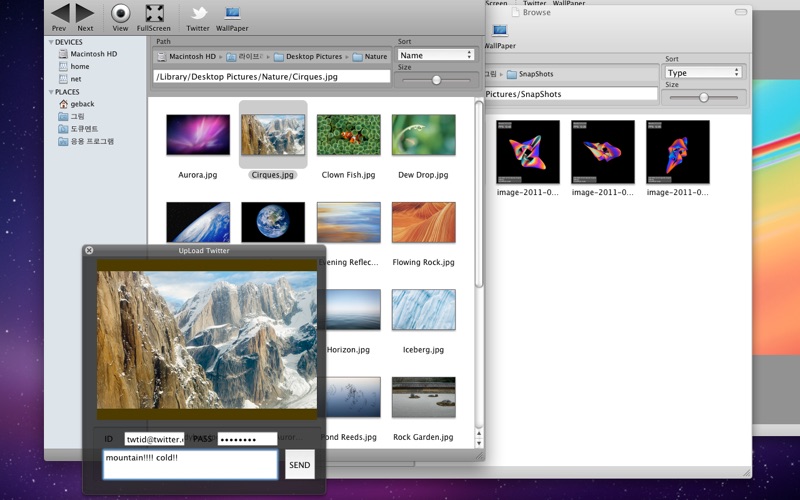
Task: Click Pictures/SnapShots path field in Browse window
Action: (571, 94)
